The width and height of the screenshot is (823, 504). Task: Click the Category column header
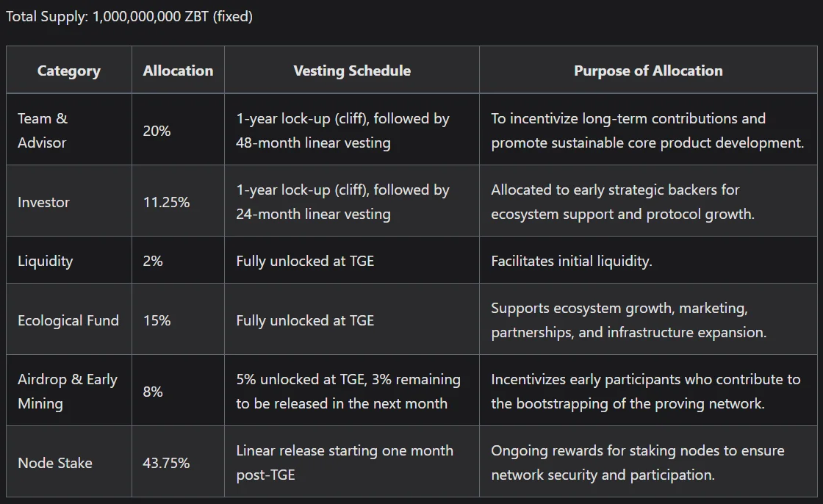[69, 71]
